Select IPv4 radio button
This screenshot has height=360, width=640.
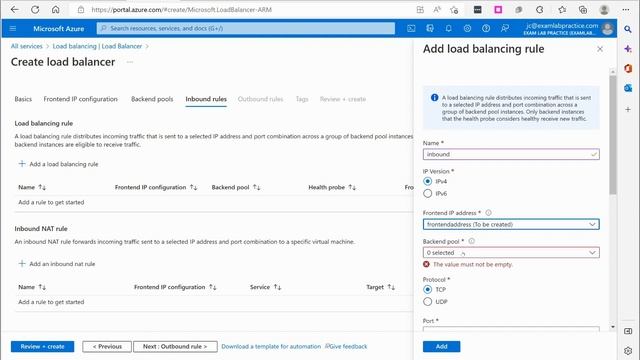(x=427, y=181)
